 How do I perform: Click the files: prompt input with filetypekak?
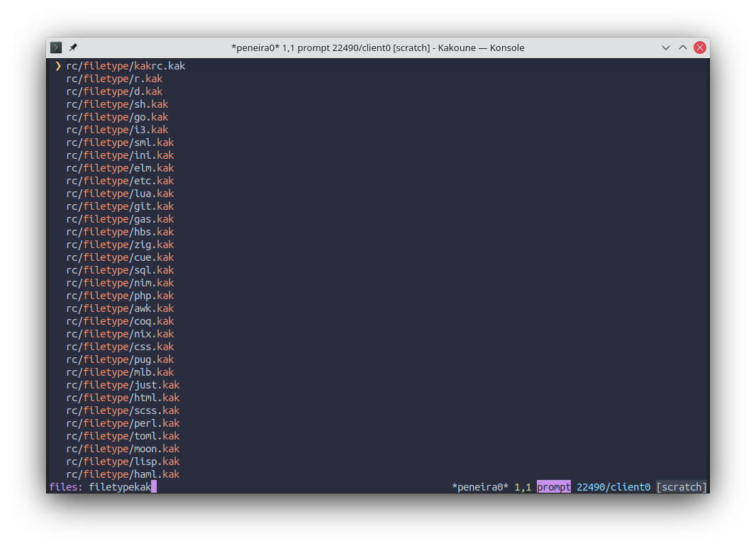pyautogui.click(x=123, y=487)
